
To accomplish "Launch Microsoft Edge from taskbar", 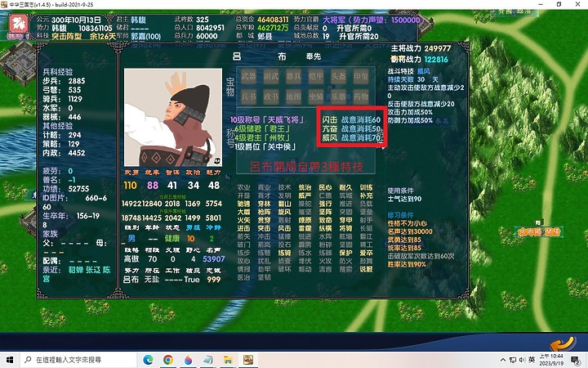I will pos(148,360).
